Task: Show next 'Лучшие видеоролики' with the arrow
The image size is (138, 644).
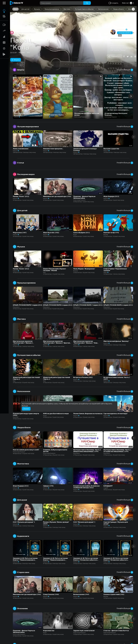Action: (x=133, y=137)
